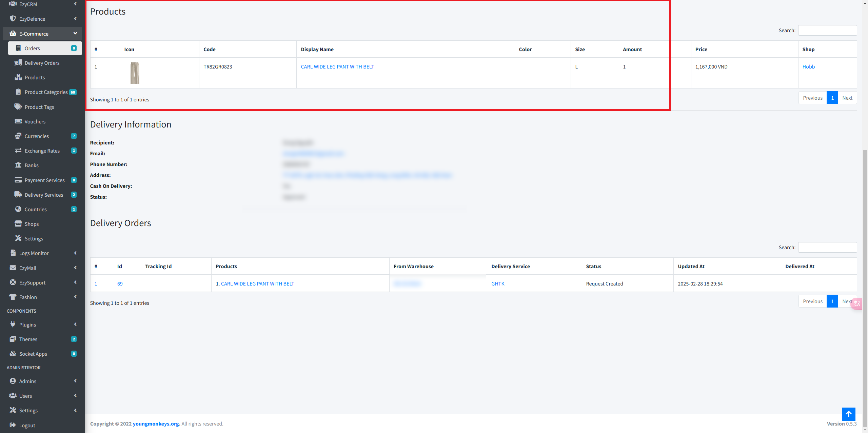Click the Product Tags icon
This screenshot has width=868, height=433.
tap(18, 106)
